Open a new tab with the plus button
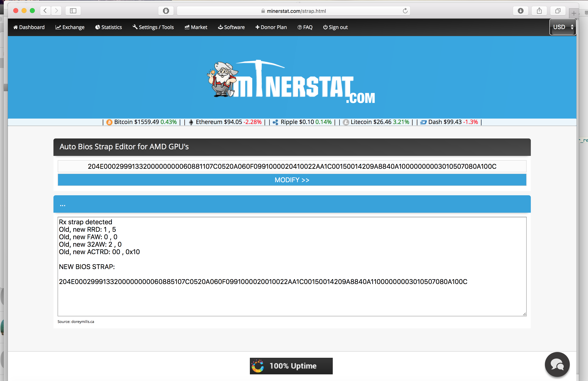The image size is (588, 381). 574,13
